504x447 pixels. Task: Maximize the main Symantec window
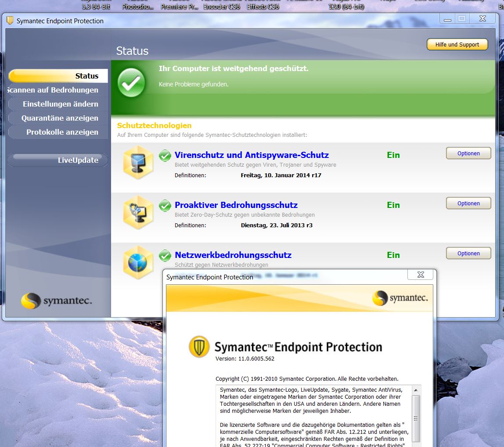click(x=462, y=18)
